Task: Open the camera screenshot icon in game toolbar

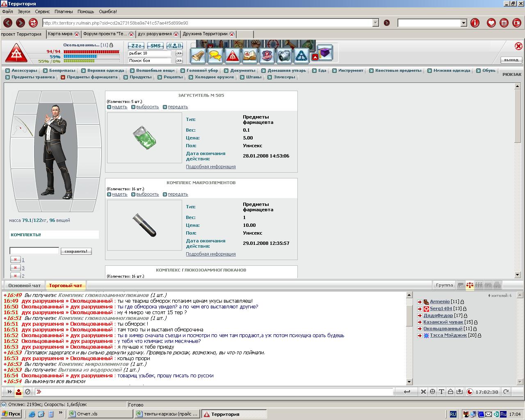Action: click(x=284, y=56)
